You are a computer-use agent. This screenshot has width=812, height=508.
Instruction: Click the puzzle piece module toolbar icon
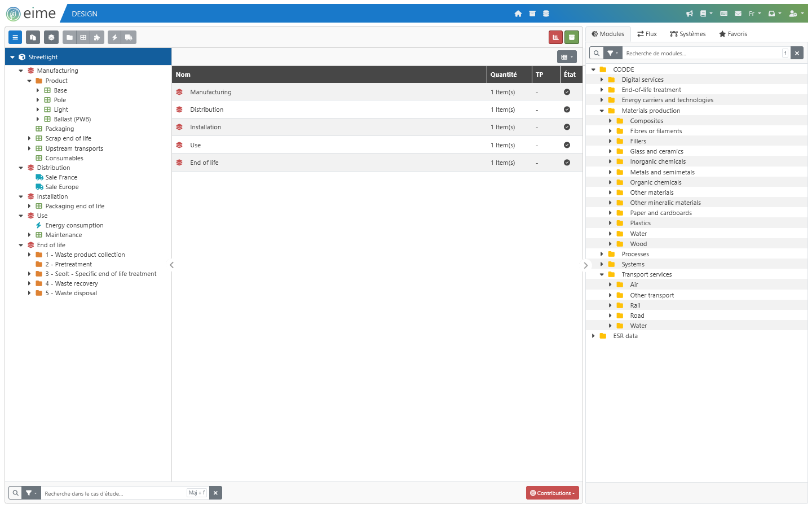point(97,37)
